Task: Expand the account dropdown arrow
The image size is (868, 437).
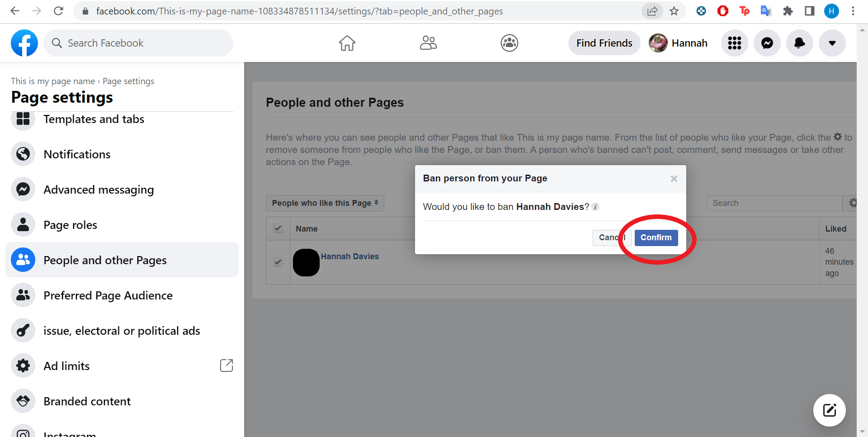Action: click(x=832, y=43)
